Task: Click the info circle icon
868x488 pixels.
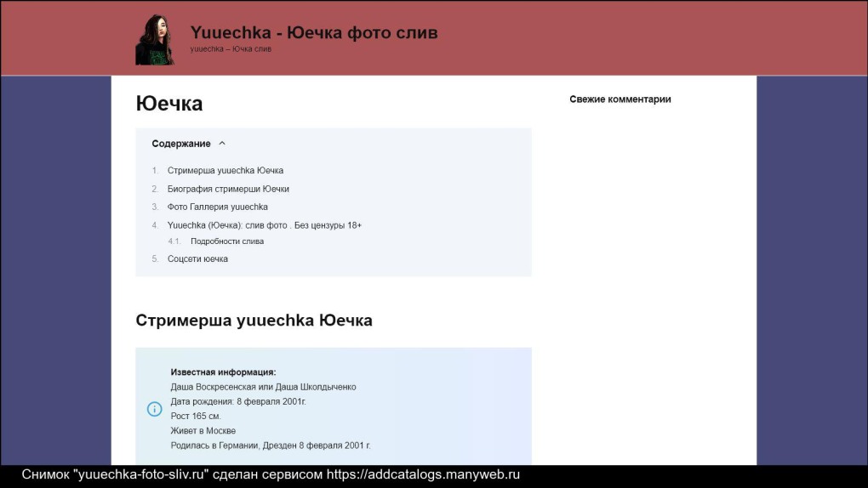Action: pos(154,409)
